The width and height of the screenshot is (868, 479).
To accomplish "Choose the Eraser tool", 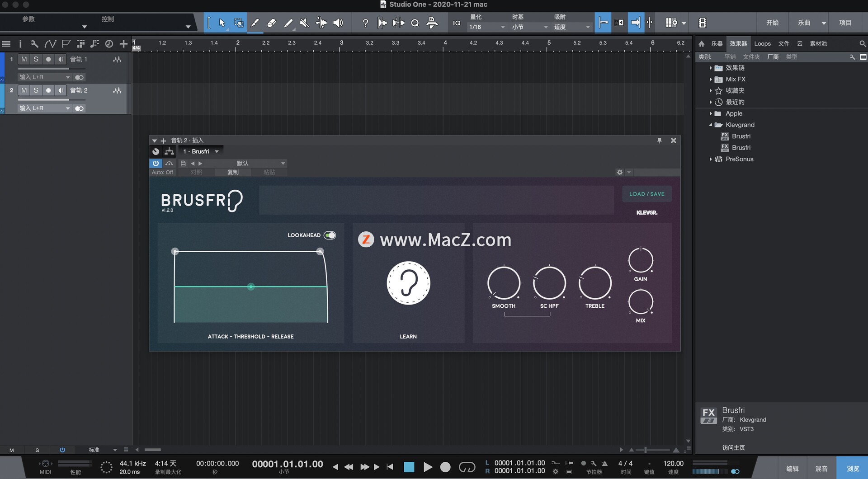I will click(271, 23).
